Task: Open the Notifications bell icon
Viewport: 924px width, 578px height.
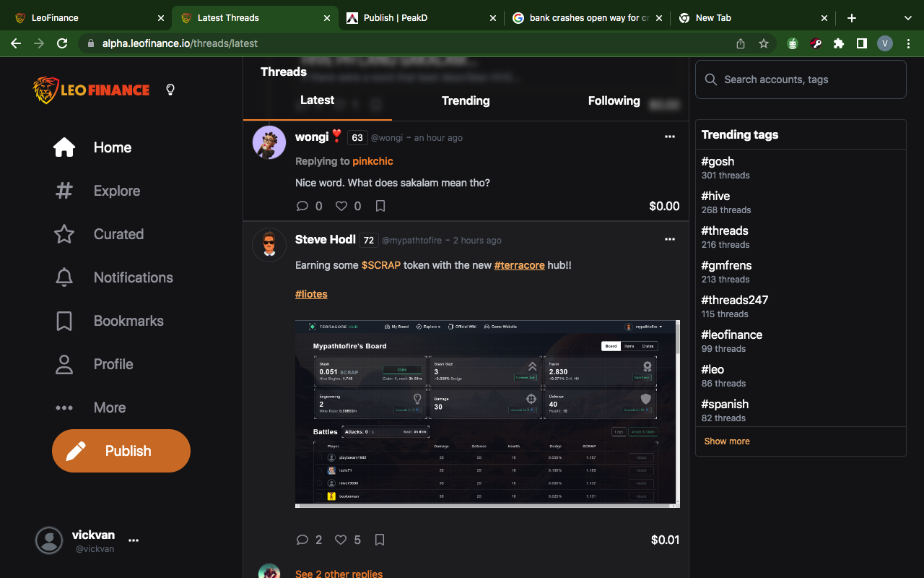Action: (64, 277)
